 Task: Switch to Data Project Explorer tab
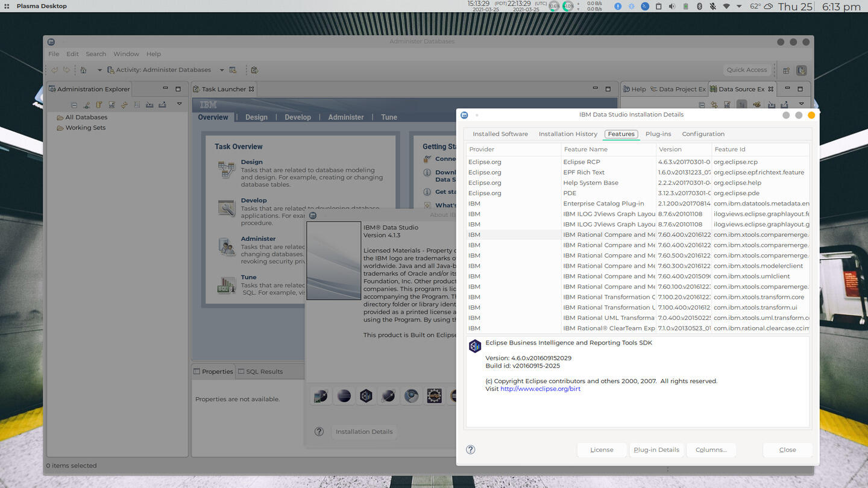point(678,89)
